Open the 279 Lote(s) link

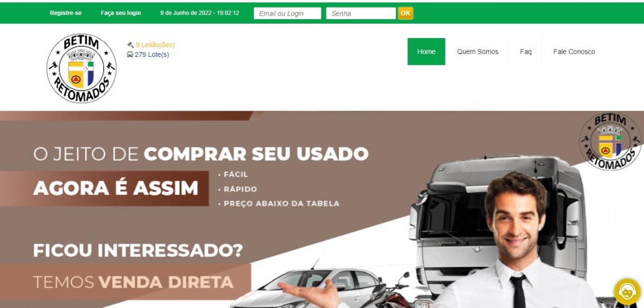point(152,55)
